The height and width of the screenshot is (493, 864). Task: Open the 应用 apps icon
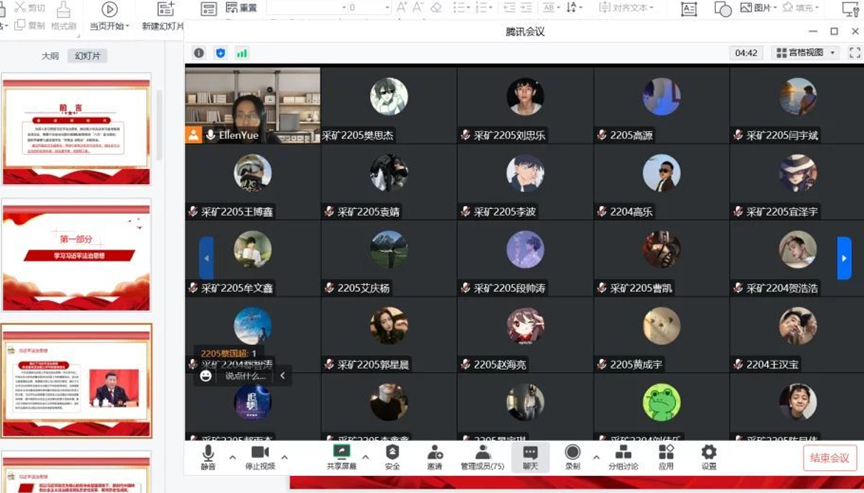click(x=666, y=456)
